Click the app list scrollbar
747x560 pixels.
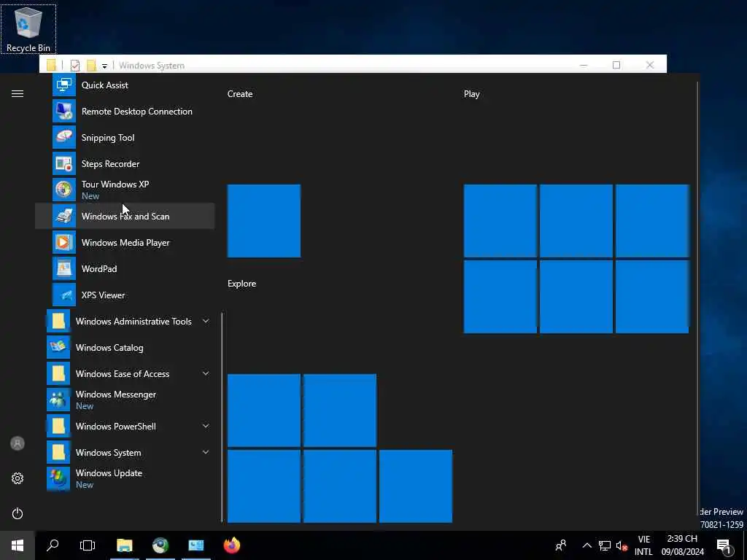tap(222, 417)
